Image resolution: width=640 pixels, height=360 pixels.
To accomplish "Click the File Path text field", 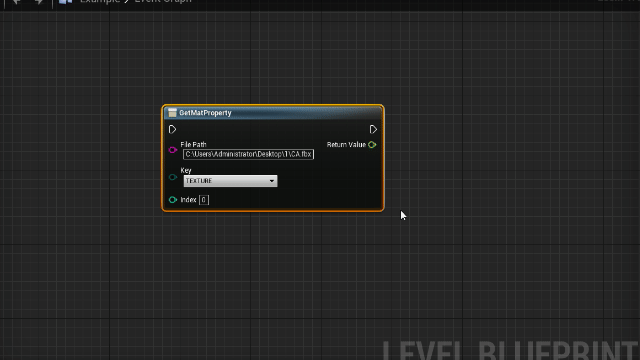I will [x=249, y=154].
